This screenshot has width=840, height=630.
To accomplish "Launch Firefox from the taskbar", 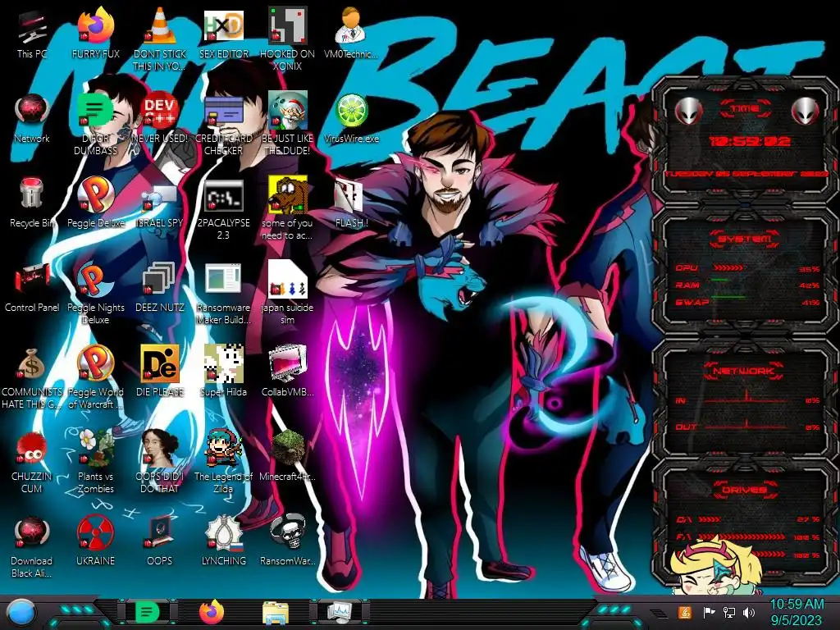I will [x=212, y=612].
